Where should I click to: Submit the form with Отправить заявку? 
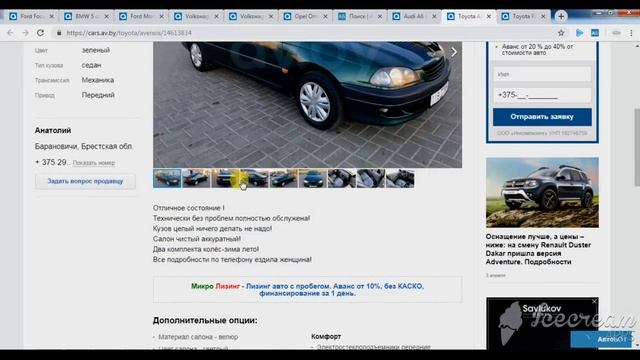tap(542, 117)
